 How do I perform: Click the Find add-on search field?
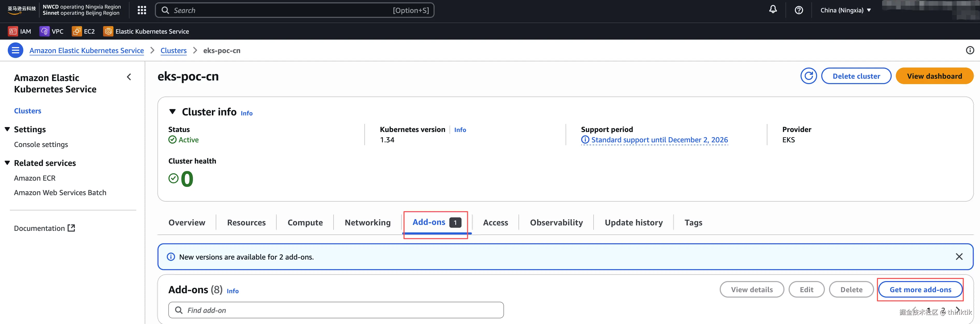click(x=336, y=310)
